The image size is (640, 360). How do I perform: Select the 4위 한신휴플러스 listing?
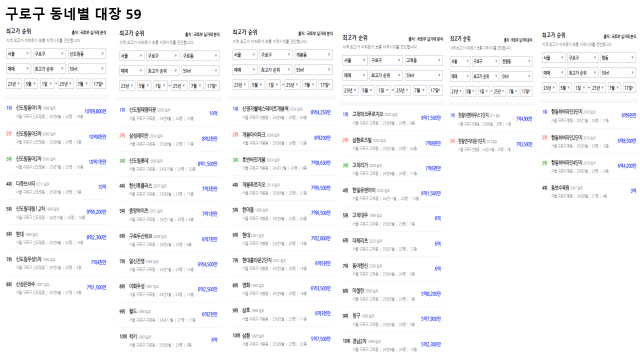pyautogui.click(x=169, y=189)
